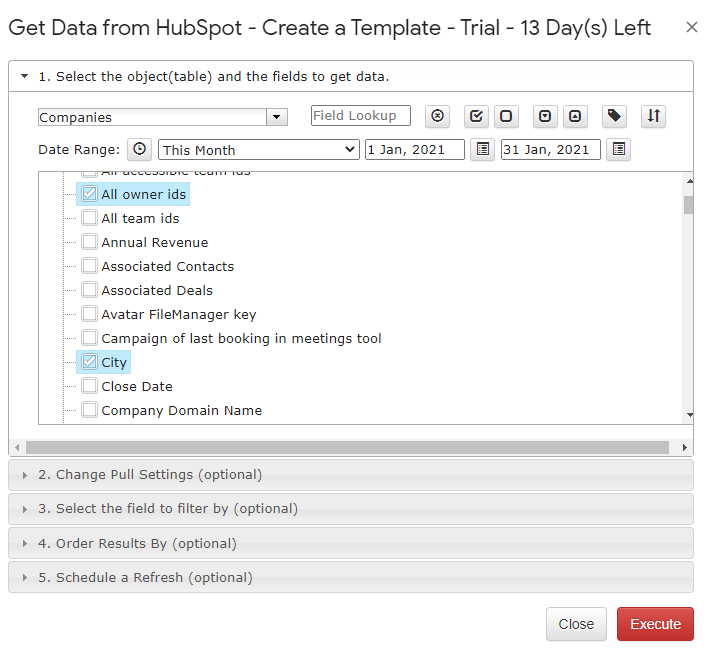Image resolution: width=726 pixels, height=652 pixels.
Task: Click the red Execute button
Action: pyautogui.click(x=655, y=624)
